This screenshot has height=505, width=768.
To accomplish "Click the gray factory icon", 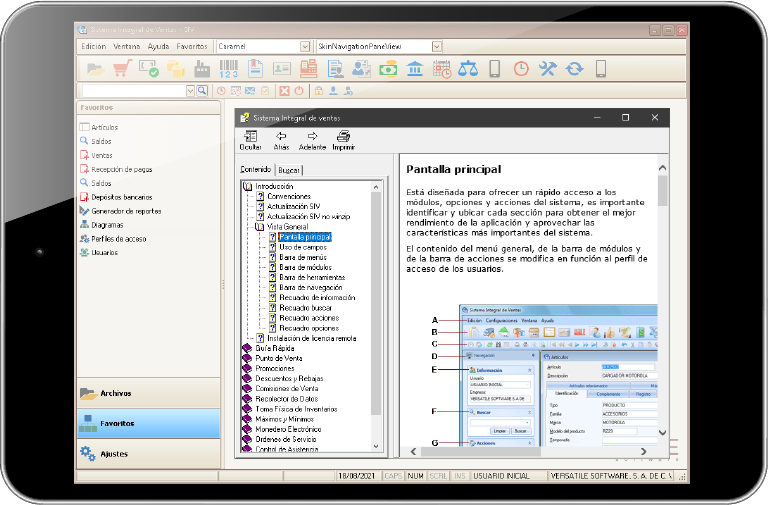I will [x=202, y=69].
